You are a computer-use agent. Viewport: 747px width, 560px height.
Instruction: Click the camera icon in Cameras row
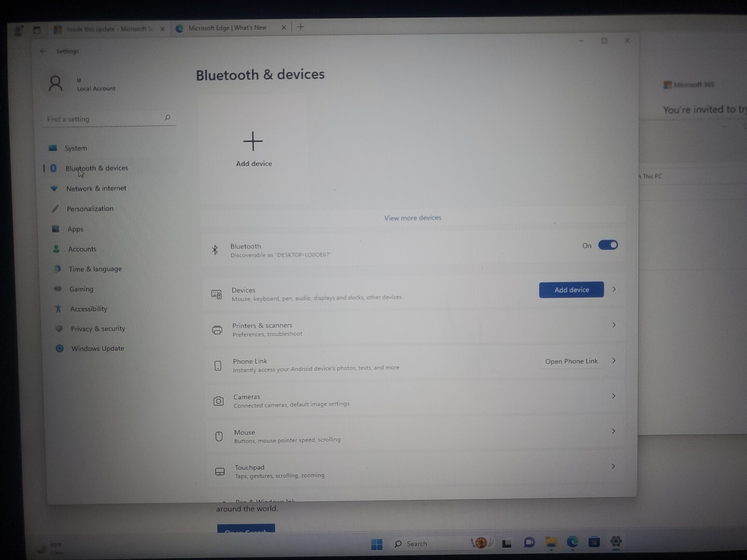click(x=218, y=401)
